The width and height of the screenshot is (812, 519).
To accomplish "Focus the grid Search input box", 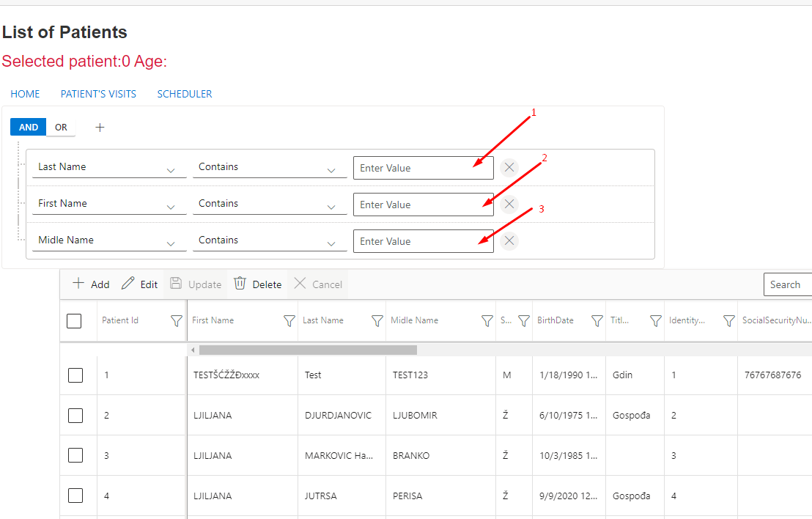I will 788,284.
